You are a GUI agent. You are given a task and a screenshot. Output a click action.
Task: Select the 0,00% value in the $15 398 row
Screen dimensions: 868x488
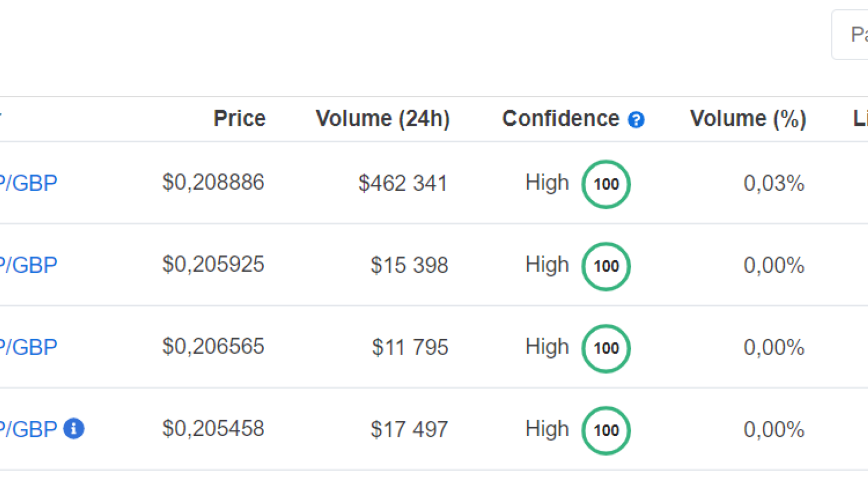(774, 265)
